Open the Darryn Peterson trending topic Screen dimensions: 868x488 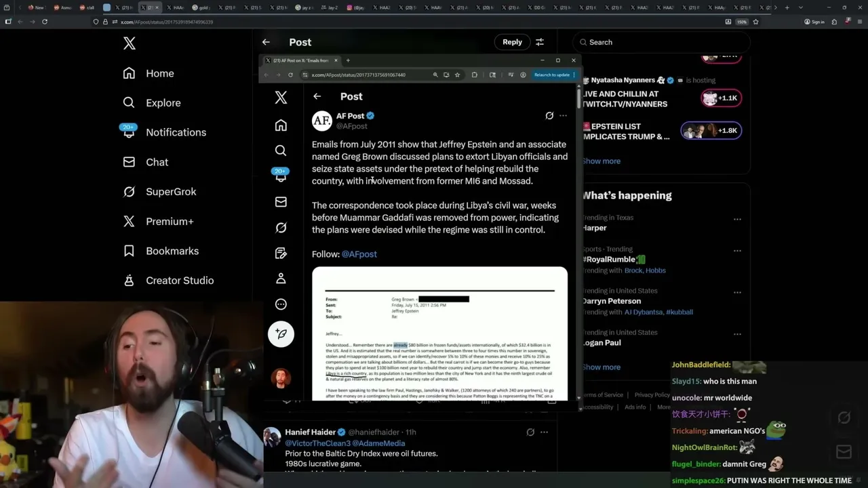point(611,301)
